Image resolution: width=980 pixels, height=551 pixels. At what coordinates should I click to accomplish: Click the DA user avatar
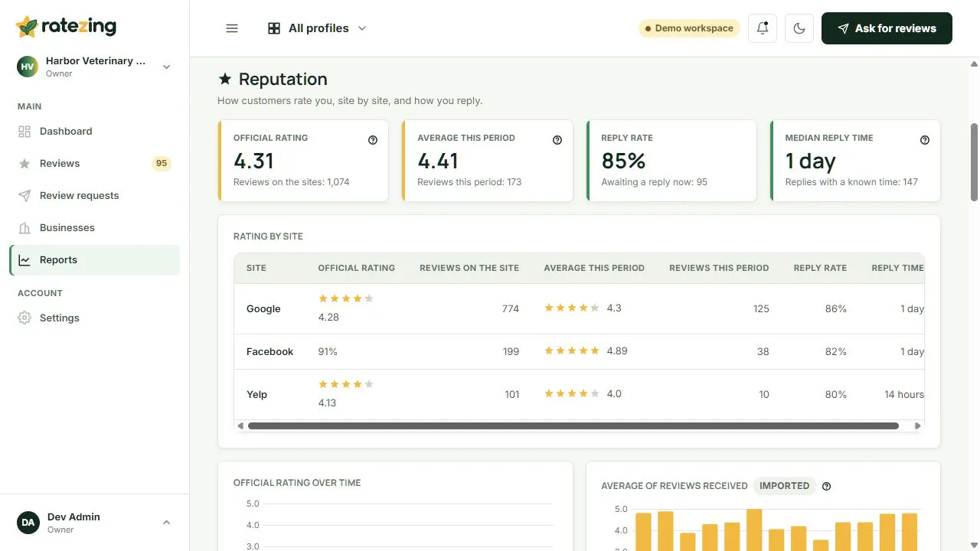28,523
